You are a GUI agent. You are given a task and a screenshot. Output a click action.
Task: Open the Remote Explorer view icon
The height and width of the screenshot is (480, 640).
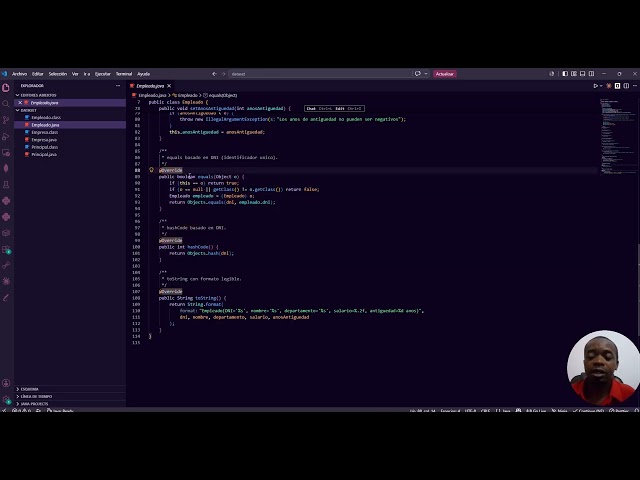tap(6, 153)
